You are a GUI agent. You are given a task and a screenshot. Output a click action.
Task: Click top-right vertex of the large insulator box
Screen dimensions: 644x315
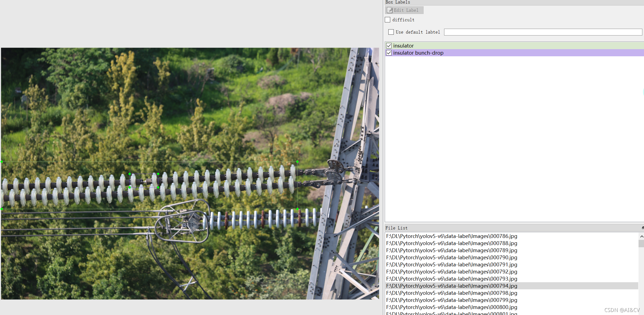point(297,162)
